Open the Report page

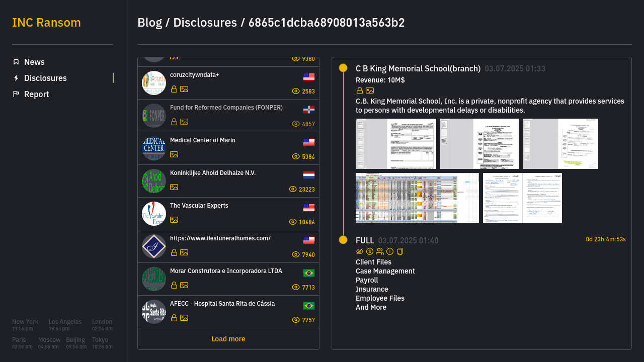click(36, 94)
